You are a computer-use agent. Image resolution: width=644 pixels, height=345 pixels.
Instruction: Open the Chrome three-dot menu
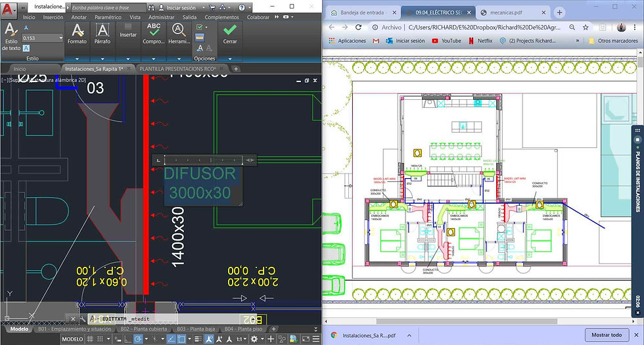635,27
